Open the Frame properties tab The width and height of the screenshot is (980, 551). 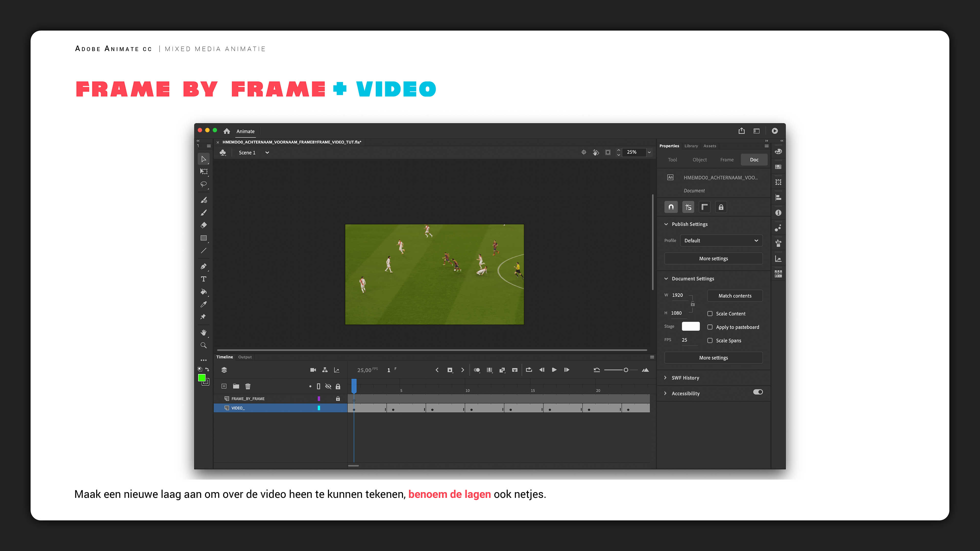coord(727,160)
